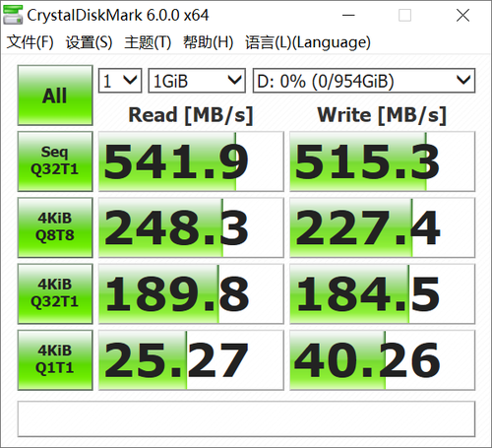Open the D: drive selection dropdown

tap(364, 81)
